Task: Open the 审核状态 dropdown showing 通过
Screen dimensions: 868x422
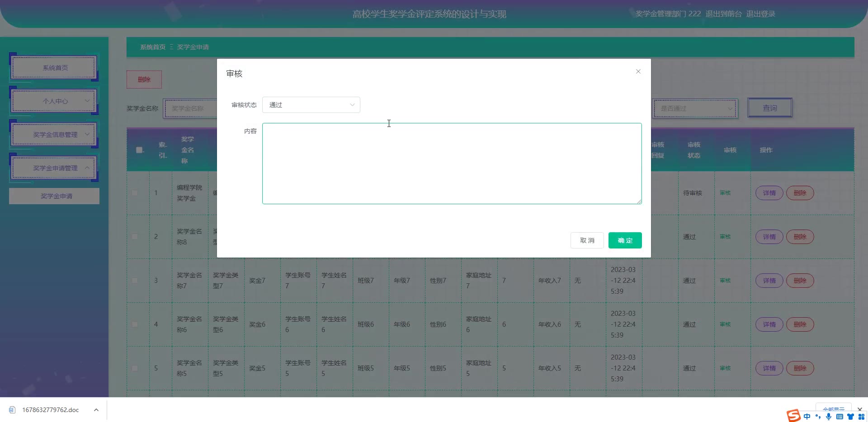Action: point(311,105)
